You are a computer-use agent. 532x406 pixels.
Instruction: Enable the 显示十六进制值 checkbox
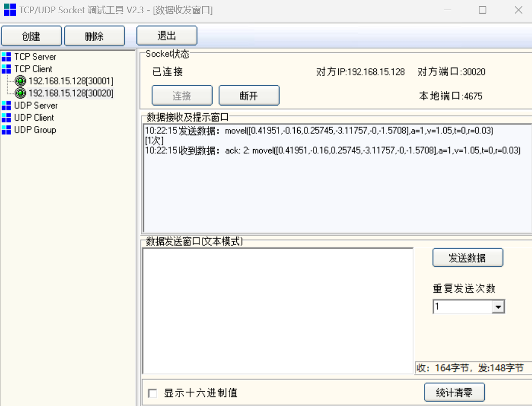(x=152, y=393)
